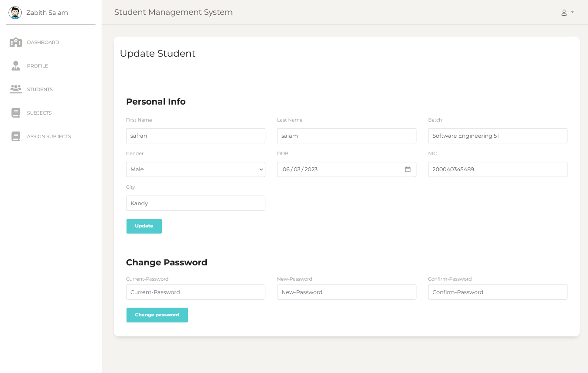This screenshot has height=373, width=588.
Task: Click the Subjects book icon
Action: point(16,112)
